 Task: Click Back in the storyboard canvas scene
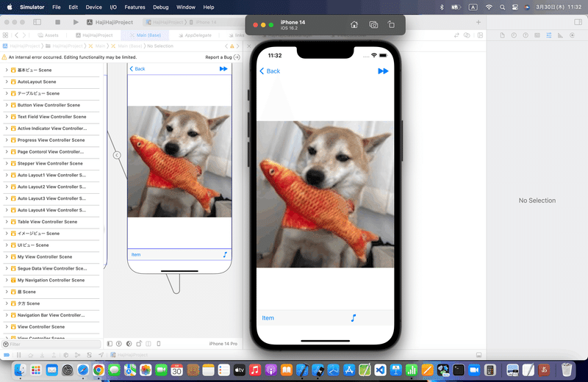pyautogui.click(x=137, y=68)
